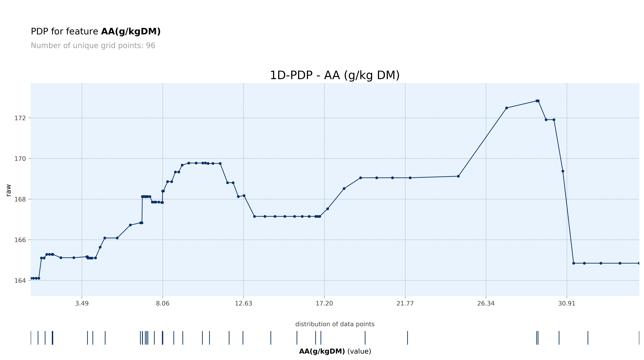This screenshot has height=360, width=644.
Task: Click the 30.91 x-axis tick label
Action: 567,303
